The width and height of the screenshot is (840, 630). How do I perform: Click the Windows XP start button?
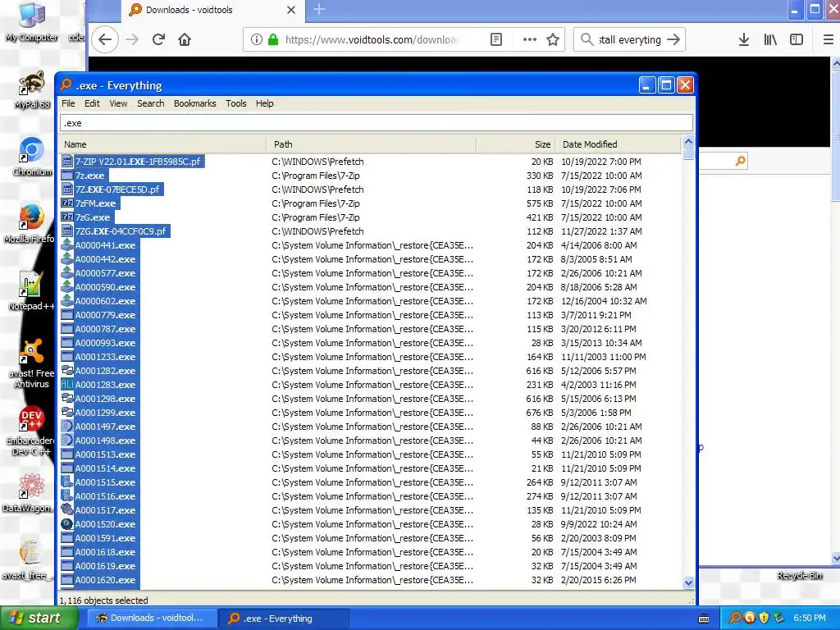[39, 618]
